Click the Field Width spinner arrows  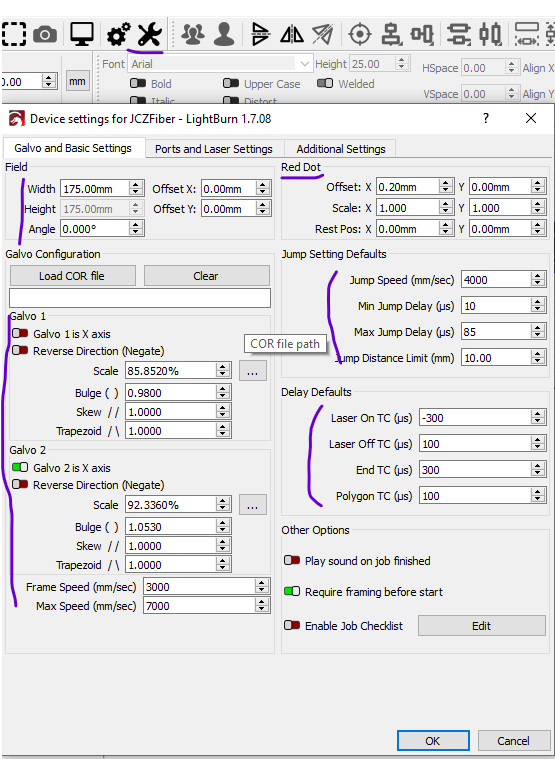(x=136, y=188)
